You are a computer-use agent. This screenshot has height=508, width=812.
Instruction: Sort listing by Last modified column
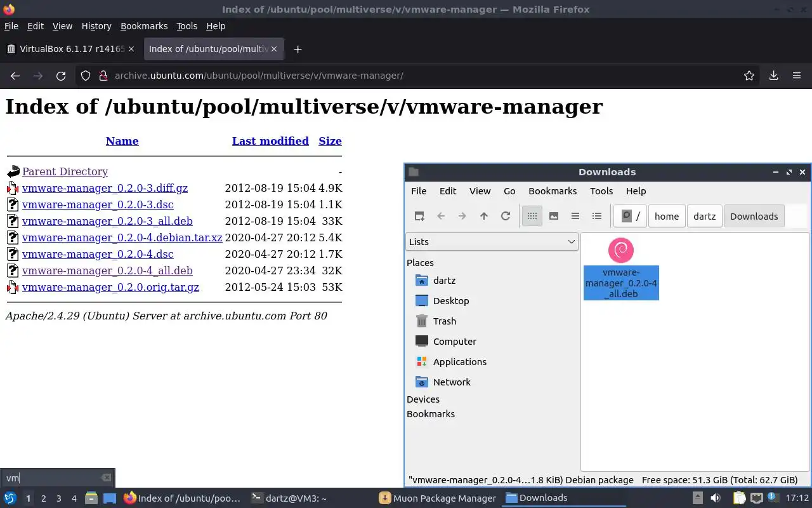point(270,141)
